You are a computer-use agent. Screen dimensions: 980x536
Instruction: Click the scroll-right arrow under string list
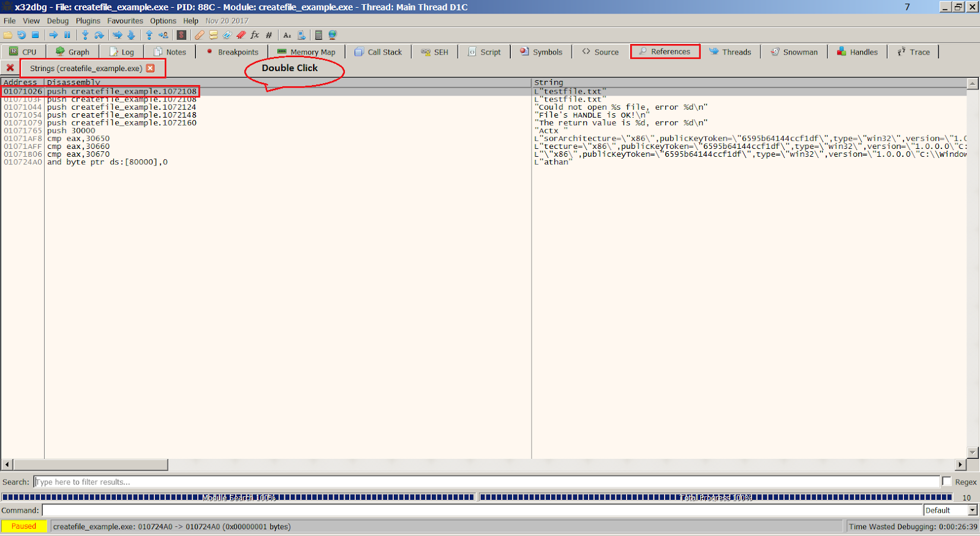pyautogui.click(x=961, y=465)
